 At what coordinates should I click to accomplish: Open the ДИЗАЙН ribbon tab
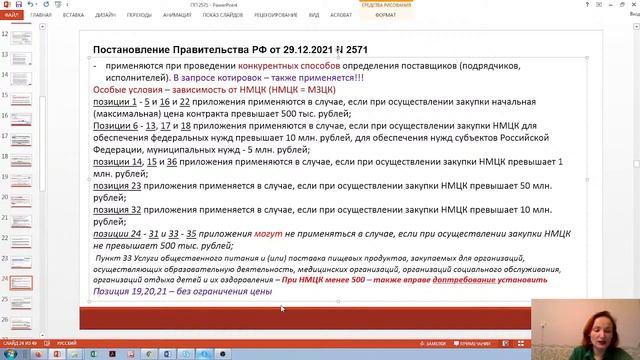105,15
